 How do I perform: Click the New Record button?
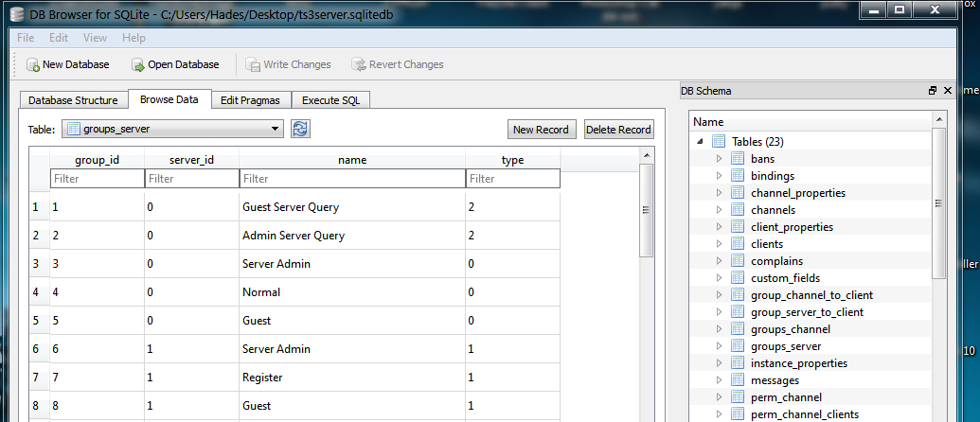(541, 130)
